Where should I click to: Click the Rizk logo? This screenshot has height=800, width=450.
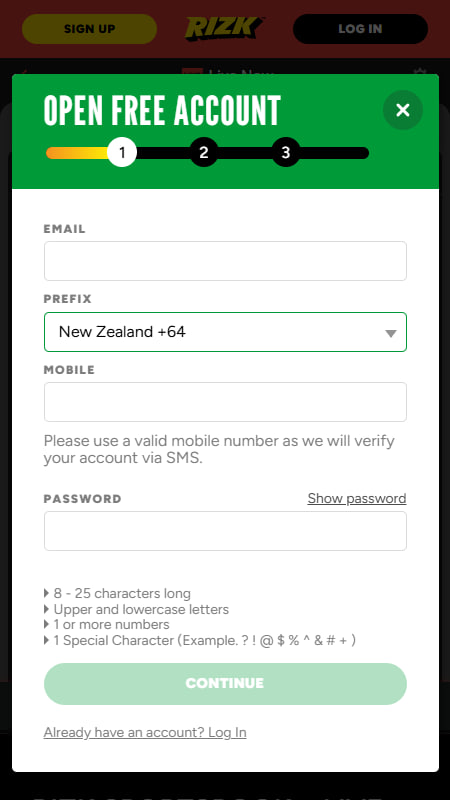[224, 29]
